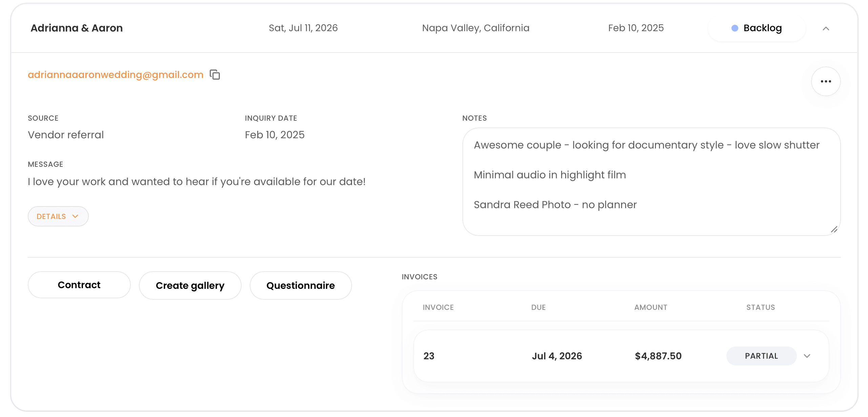The height and width of the screenshot is (417, 868).
Task: Open the Questionnaire button
Action: click(301, 285)
